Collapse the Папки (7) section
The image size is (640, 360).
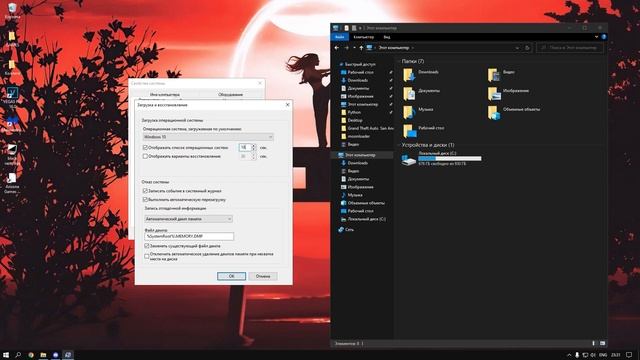[x=399, y=61]
